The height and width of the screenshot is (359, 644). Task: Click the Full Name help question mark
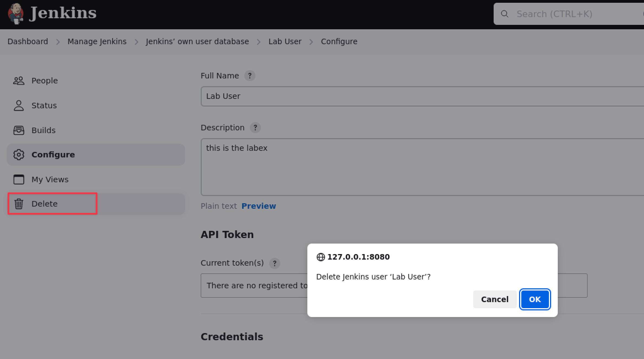250,76
